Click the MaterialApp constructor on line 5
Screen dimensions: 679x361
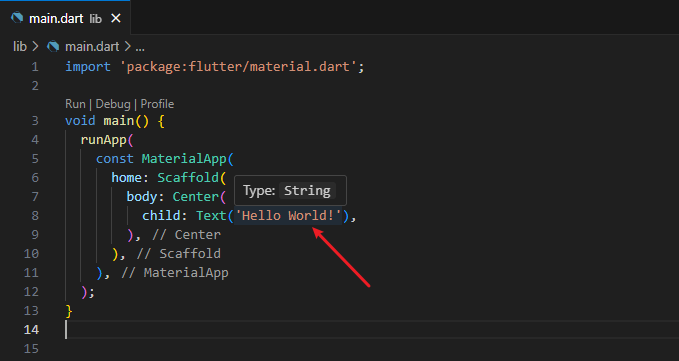(x=184, y=158)
